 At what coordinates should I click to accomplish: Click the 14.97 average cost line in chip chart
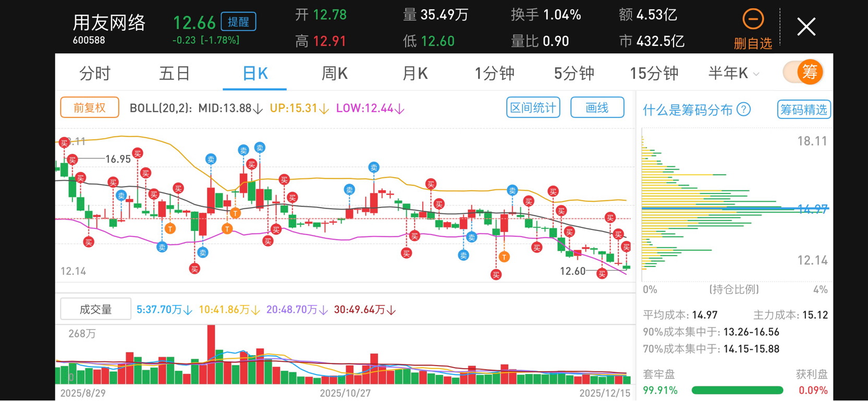click(735, 209)
